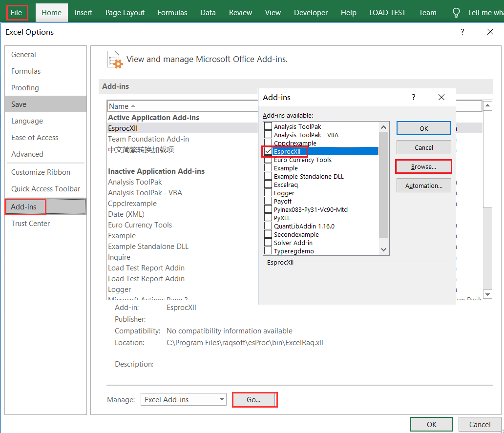Click the Add-ins dialog help question mark
The image size is (504, 433).
click(x=413, y=97)
